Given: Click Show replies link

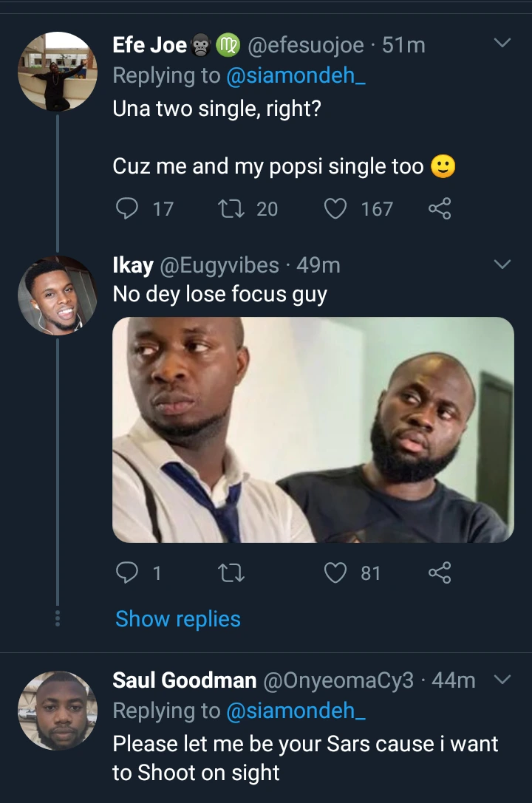Looking at the screenshot, I should tap(178, 619).
